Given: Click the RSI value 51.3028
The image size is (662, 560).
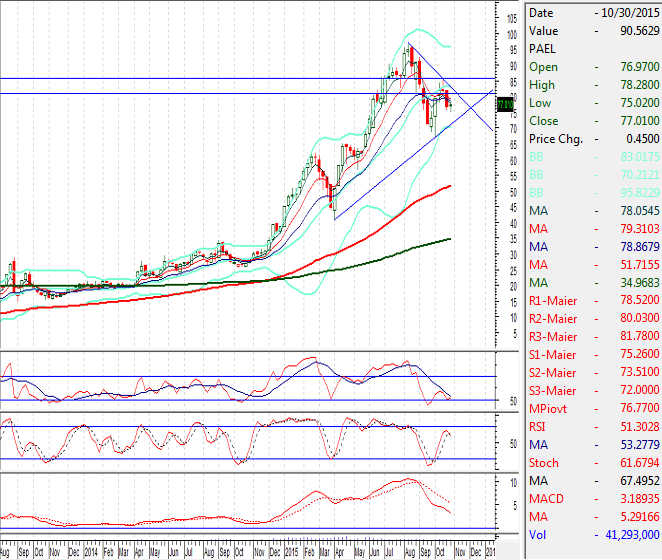Looking at the screenshot, I should tap(633, 426).
